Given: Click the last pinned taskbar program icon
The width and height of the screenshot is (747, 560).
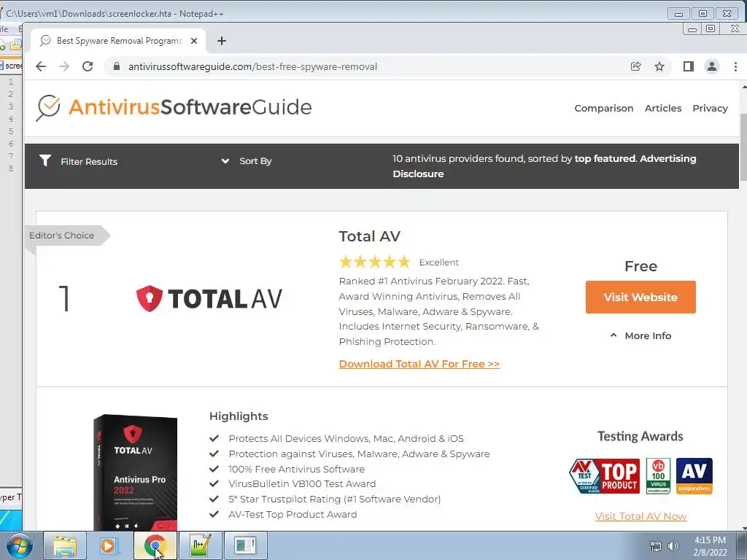Looking at the screenshot, I should click(245, 545).
